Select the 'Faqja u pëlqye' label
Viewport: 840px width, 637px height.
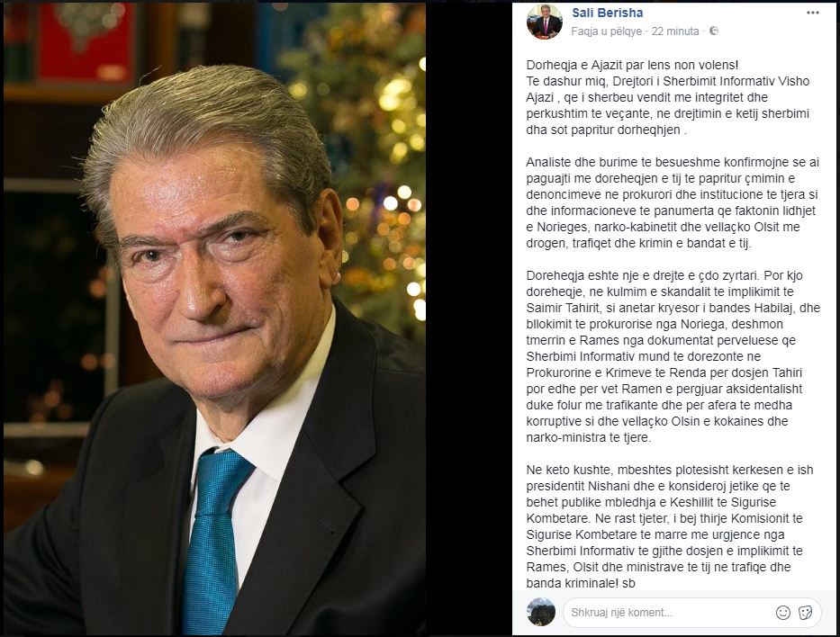[x=607, y=31]
